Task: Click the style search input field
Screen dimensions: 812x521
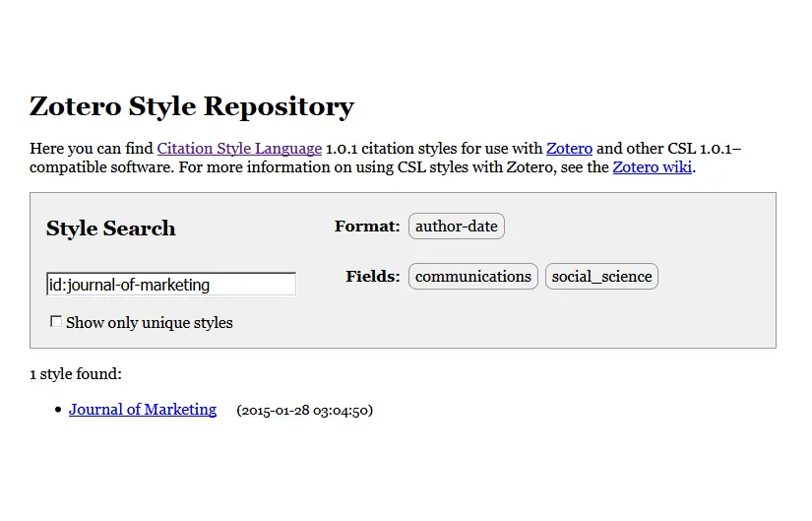Action: (171, 284)
